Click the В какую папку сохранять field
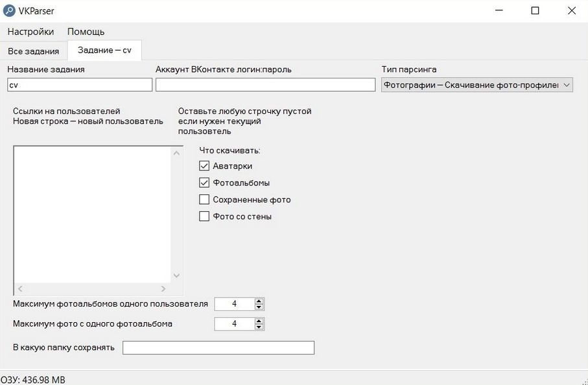This screenshot has width=588, height=385. (x=218, y=348)
